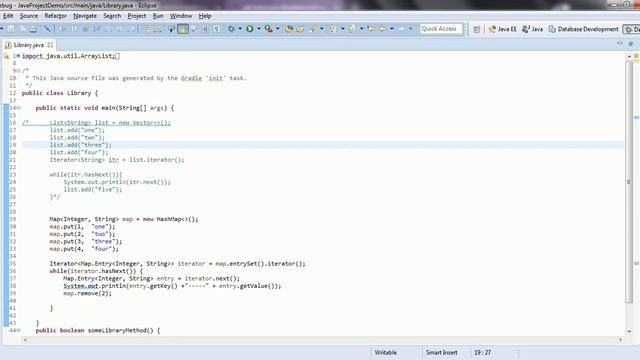The image size is (640, 360).
Task: Launch the Debug bug icon
Action: tap(231, 29)
